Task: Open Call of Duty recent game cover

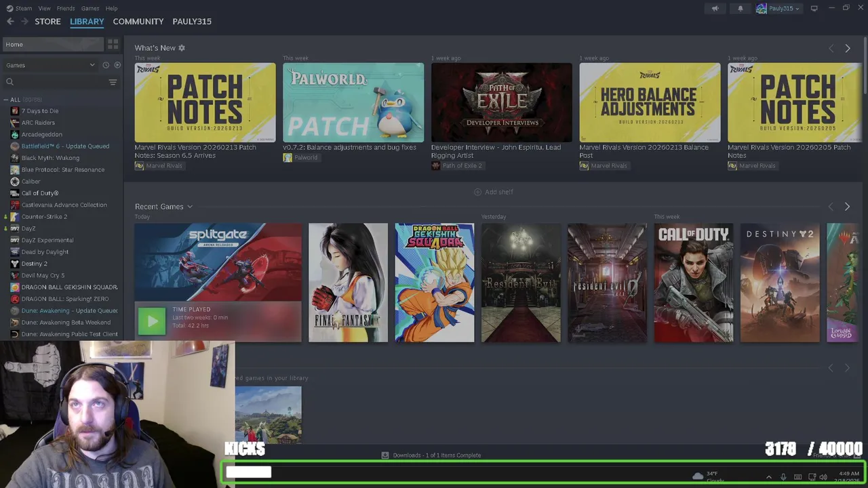Action: (x=694, y=283)
